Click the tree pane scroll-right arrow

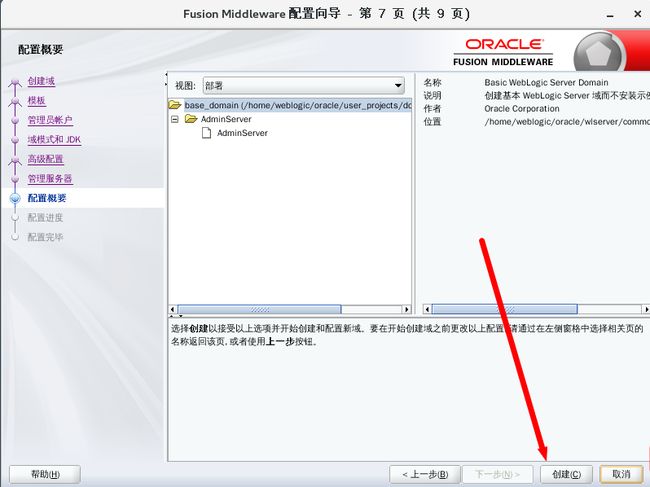point(407,309)
